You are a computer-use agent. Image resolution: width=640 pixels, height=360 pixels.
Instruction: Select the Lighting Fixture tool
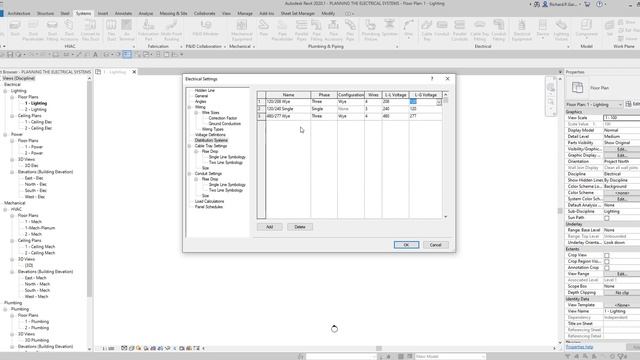[x=561, y=29]
